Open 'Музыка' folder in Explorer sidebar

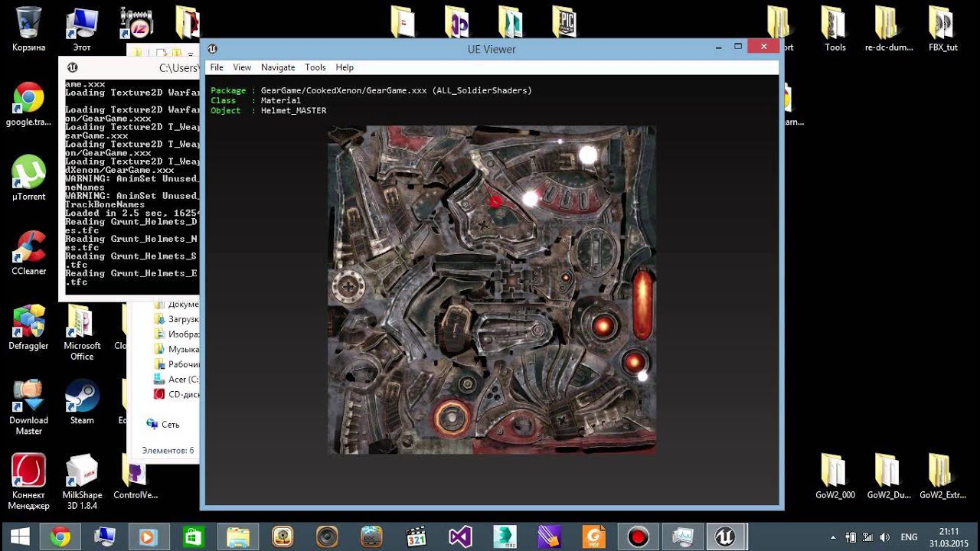pos(176,349)
